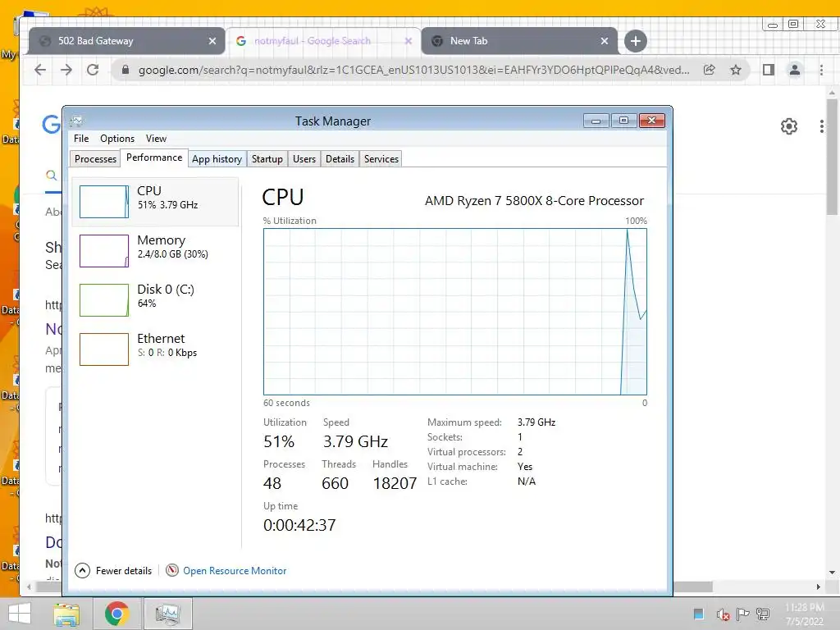Image resolution: width=840 pixels, height=630 pixels.
Task: Click the Chrome address bar URL
Action: coord(413,71)
